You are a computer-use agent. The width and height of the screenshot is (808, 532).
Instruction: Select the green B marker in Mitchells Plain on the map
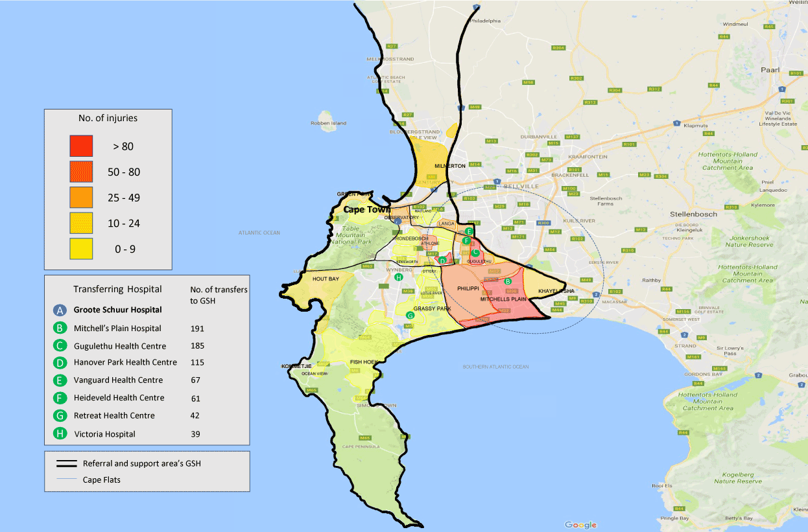coord(508,281)
